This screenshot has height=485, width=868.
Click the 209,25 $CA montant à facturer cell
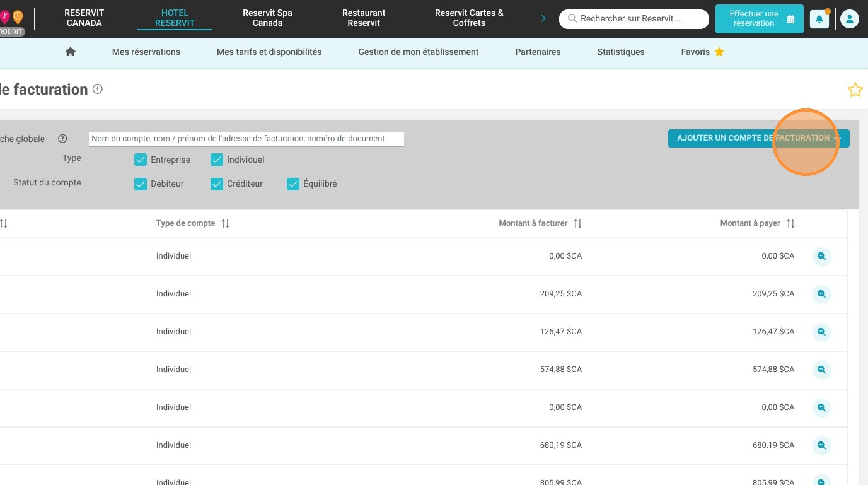[x=561, y=294]
